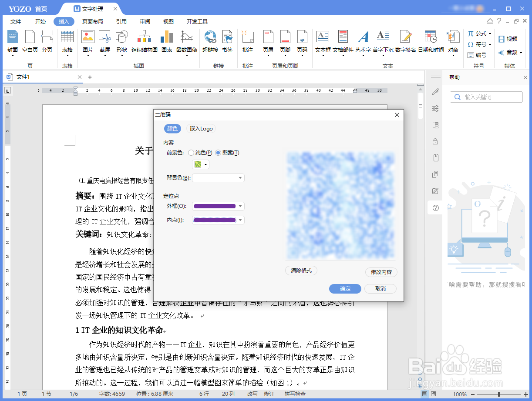Open the File (文件) menu
The height and width of the screenshot is (401, 532).
click(x=16, y=21)
